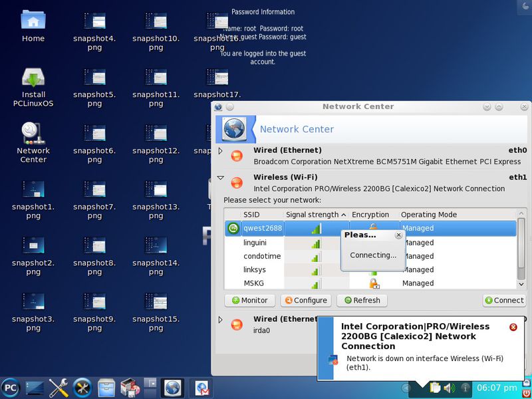Click the red Wireless eth1 status icon
This screenshot has height=399, width=532.
pos(237,183)
